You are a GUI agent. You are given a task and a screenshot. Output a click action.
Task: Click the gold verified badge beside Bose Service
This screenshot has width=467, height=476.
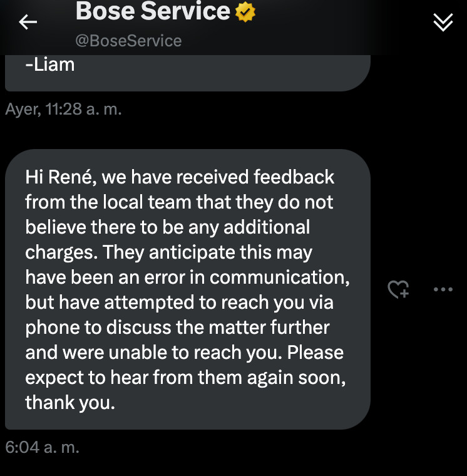pyautogui.click(x=245, y=12)
